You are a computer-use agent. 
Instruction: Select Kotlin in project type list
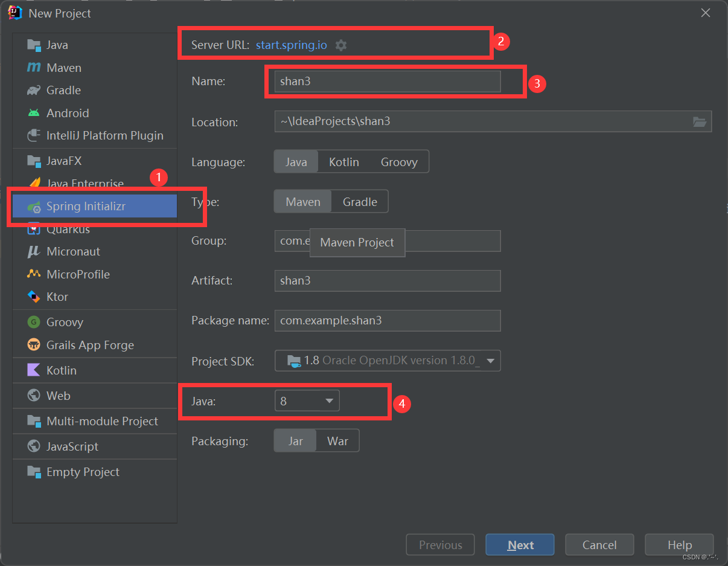pyautogui.click(x=95, y=370)
